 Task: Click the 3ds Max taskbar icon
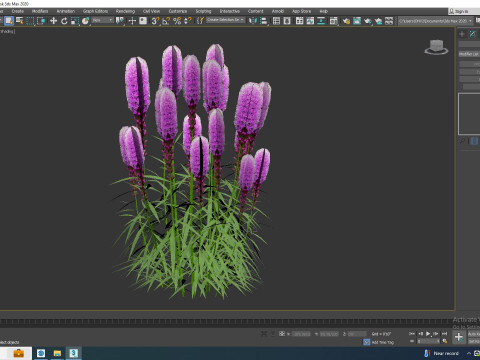tap(74, 353)
